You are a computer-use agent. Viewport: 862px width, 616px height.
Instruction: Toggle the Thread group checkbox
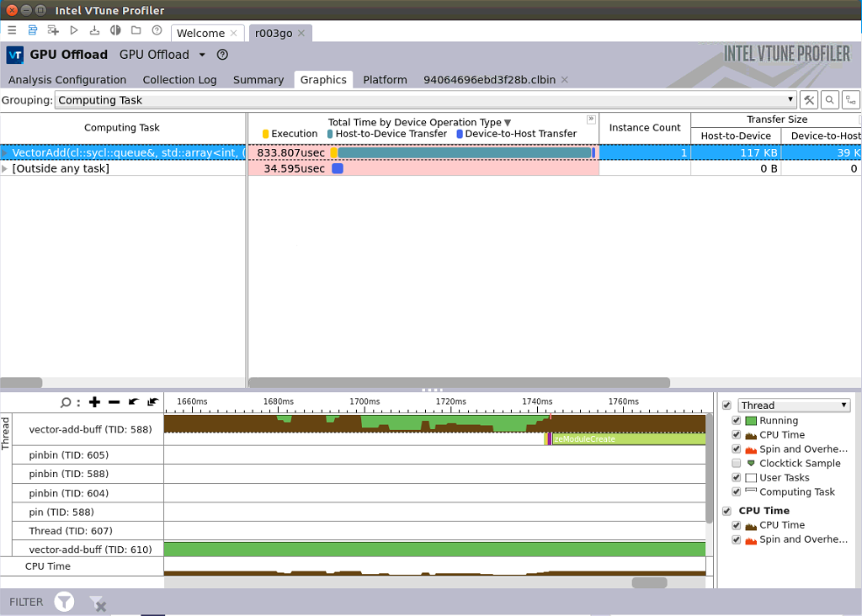[726, 405]
